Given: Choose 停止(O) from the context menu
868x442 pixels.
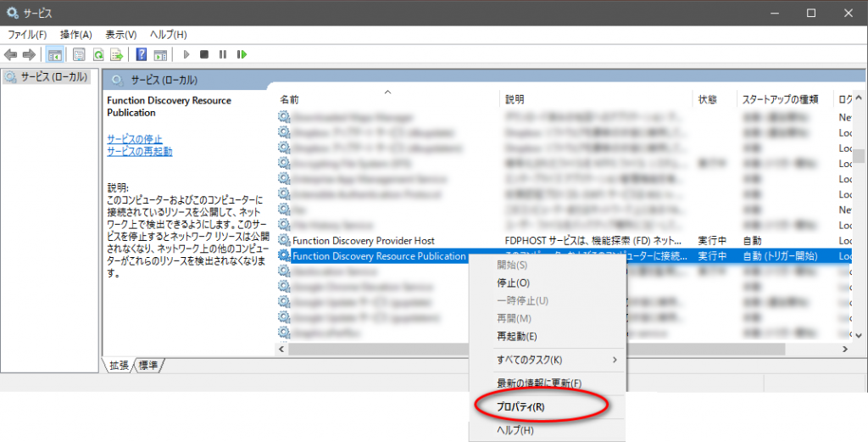Looking at the screenshot, I should pyautogui.click(x=513, y=283).
